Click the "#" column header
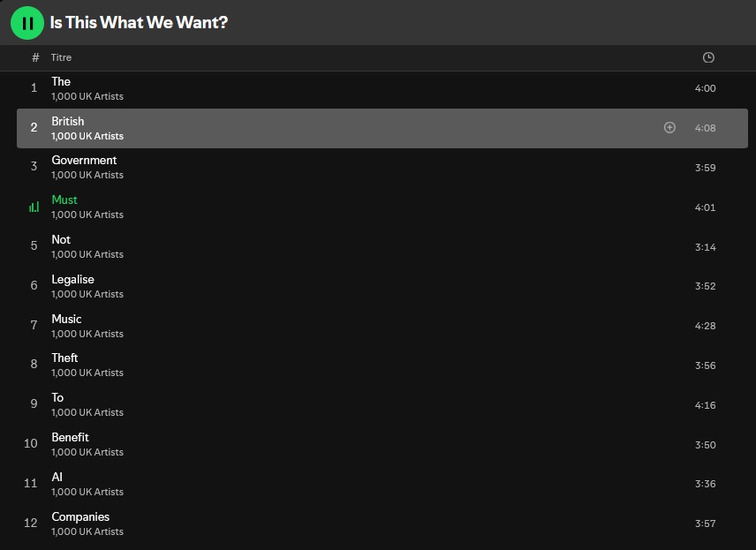756x550 pixels. tap(35, 57)
